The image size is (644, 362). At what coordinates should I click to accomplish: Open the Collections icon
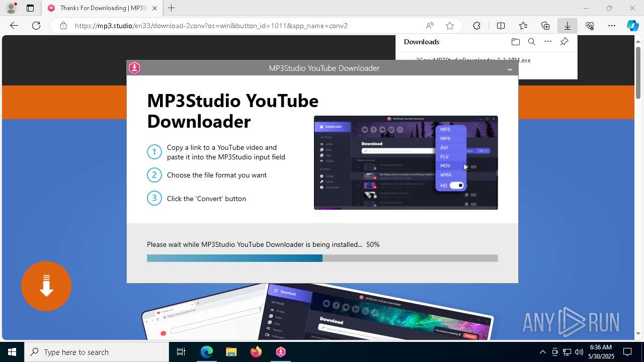click(545, 26)
